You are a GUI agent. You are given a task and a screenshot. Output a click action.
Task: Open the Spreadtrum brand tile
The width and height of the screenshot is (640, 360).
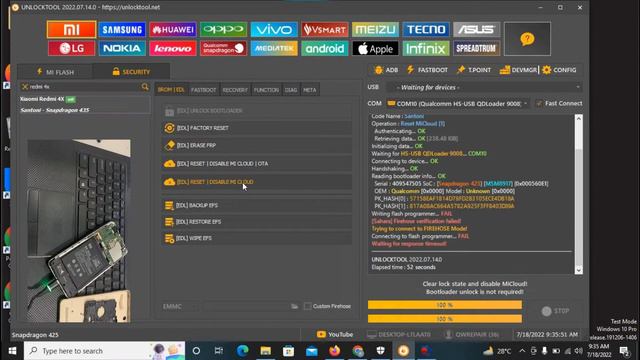coord(476,48)
